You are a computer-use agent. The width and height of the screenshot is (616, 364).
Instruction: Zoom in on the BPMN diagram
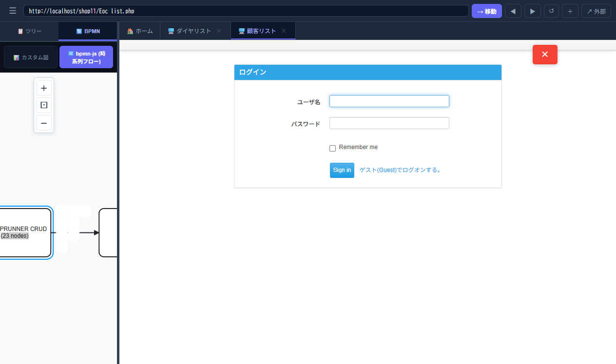pyautogui.click(x=44, y=88)
